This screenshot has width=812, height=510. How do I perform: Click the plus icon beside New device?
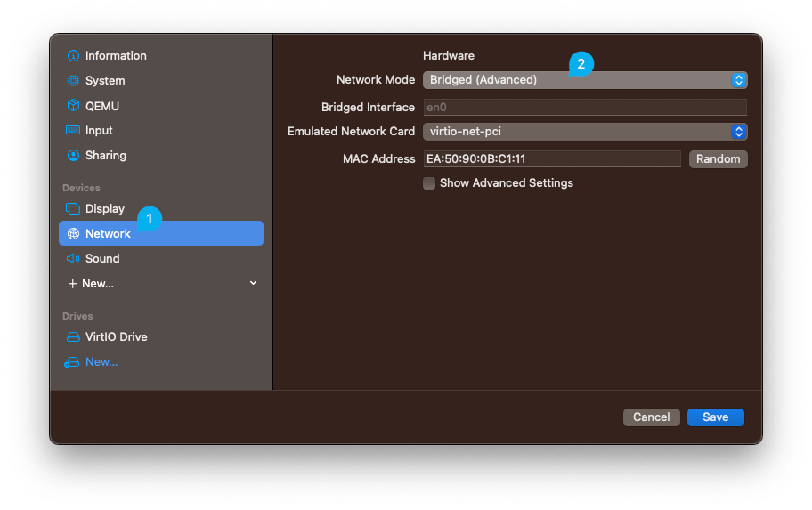72,284
